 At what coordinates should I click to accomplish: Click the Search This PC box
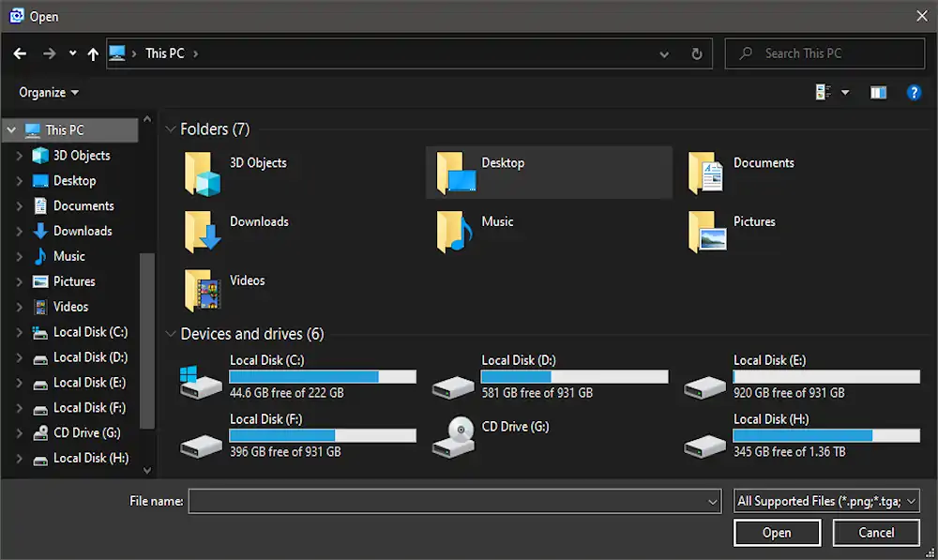825,53
